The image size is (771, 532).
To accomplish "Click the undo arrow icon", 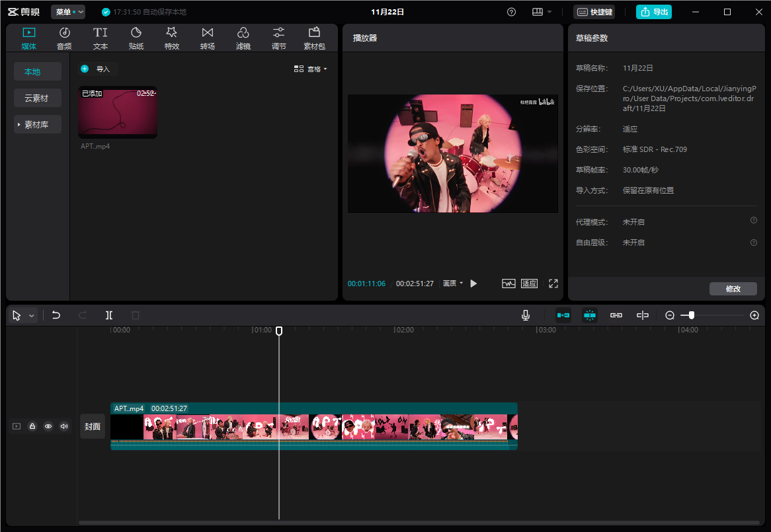I will tap(56, 315).
